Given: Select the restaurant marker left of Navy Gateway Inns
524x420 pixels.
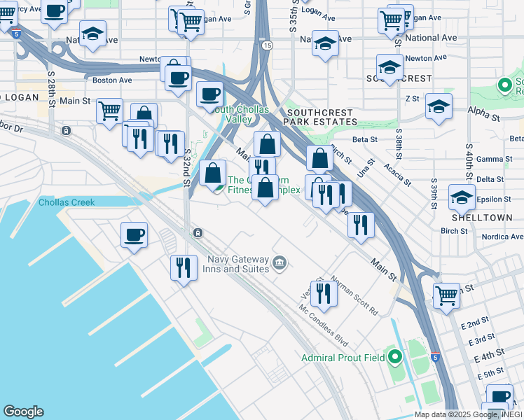Looking at the screenshot, I should 184,270.
